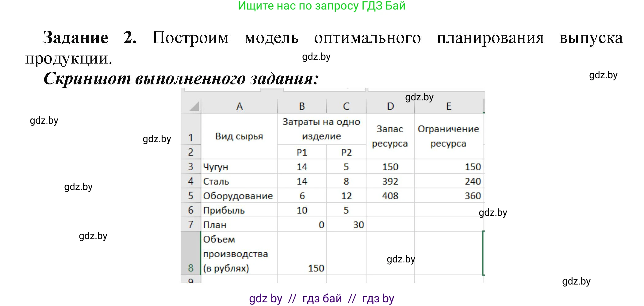The height and width of the screenshot is (306, 644).
Task: Click the 'Запас ресурса' header cell
Action: [390, 136]
